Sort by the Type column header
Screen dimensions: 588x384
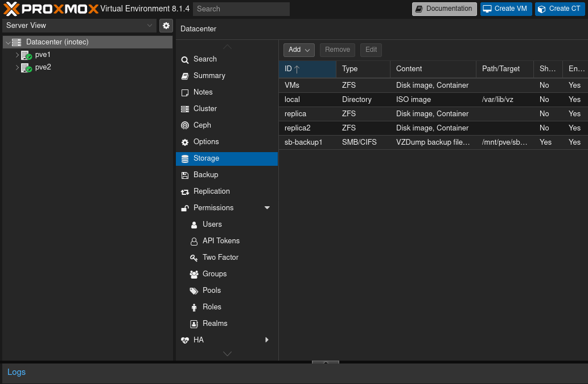pos(363,69)
